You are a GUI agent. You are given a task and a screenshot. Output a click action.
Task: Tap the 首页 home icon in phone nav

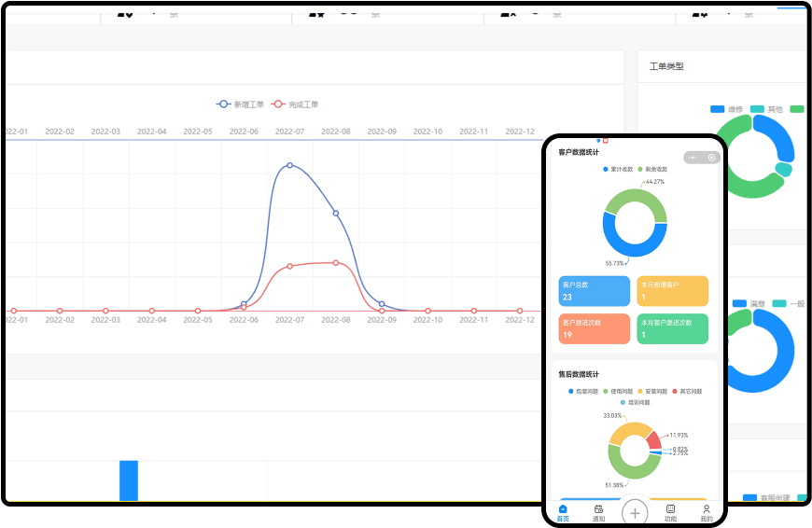pyautogui.click(x=563, y=509)
